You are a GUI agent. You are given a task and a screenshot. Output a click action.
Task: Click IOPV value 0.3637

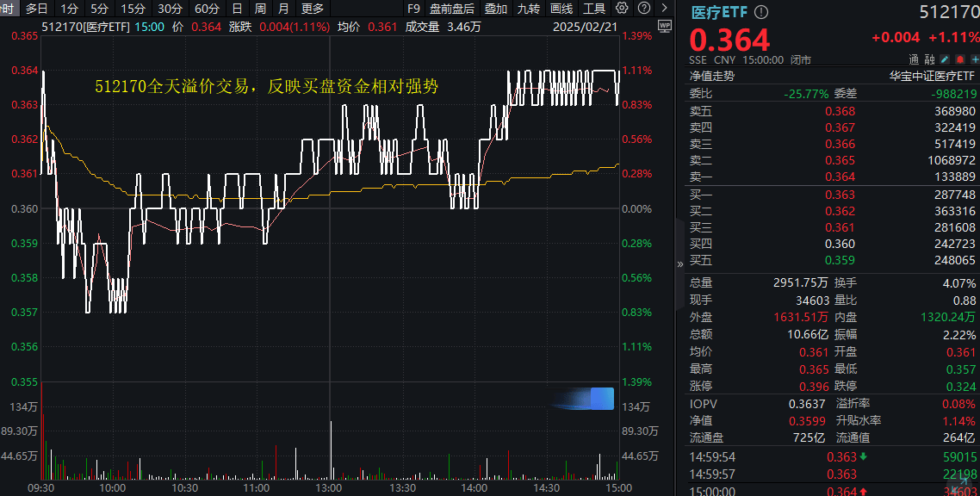click(806, 404)
